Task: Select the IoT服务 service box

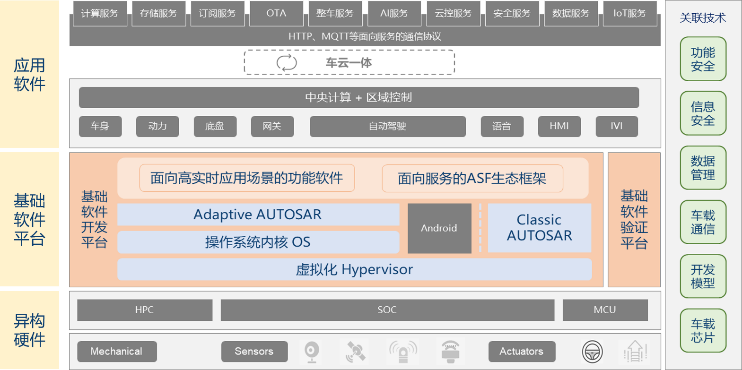Action: click(x=630, y=13)
